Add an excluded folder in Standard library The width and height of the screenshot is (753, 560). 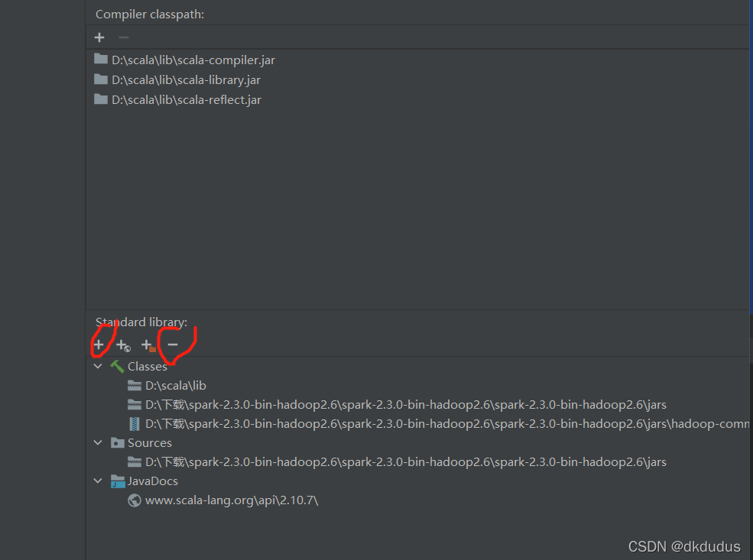pyautogui.click(x=148, y=345)
